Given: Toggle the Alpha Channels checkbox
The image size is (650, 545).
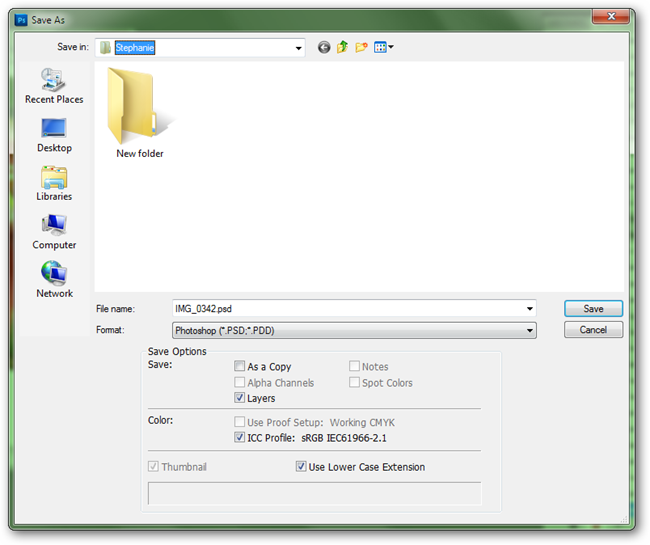Looking at the screenshot, I should click(239, 382).
